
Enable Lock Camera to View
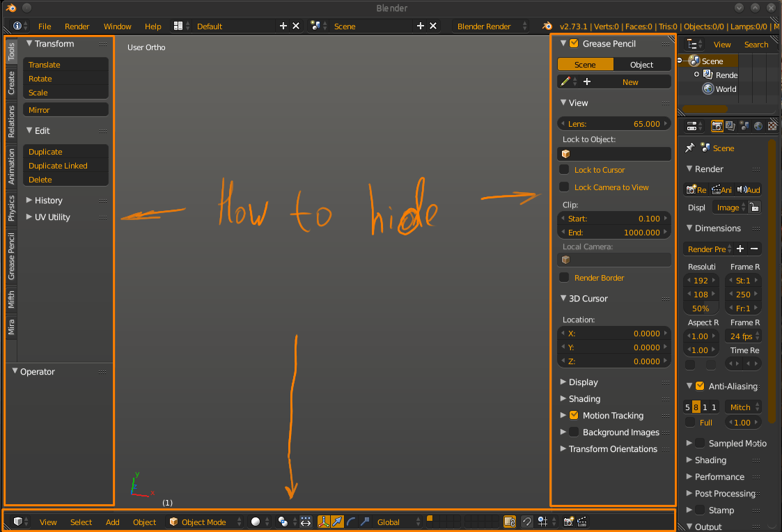pos(564,187)
